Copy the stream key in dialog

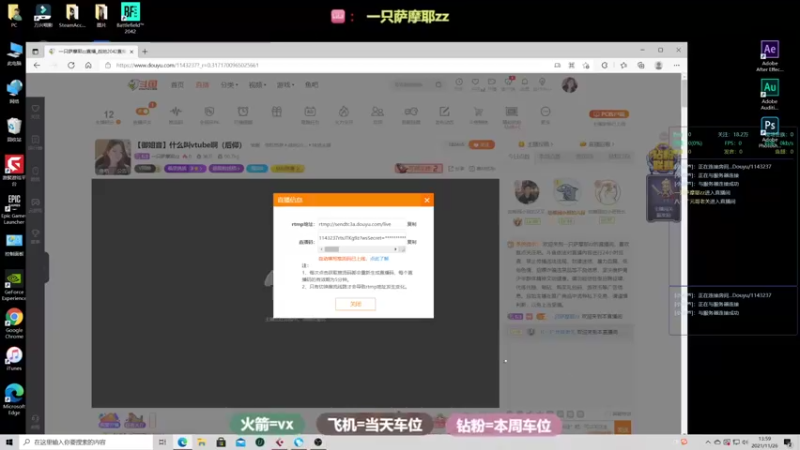[x=412, y=242]
